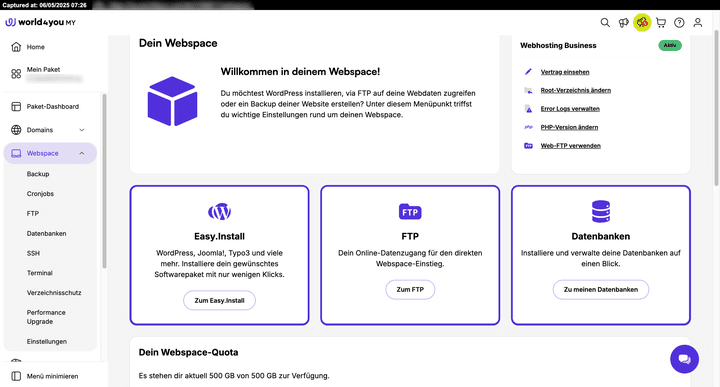Click the highlighted notifications icon in header
720x387 pixels.
click(x=642, y=22)
